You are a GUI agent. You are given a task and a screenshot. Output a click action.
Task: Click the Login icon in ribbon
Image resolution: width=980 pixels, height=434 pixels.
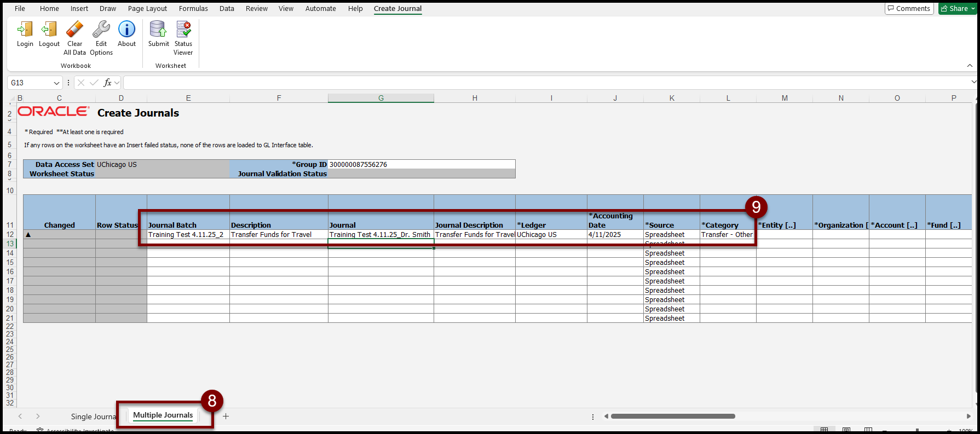point(25,30)
